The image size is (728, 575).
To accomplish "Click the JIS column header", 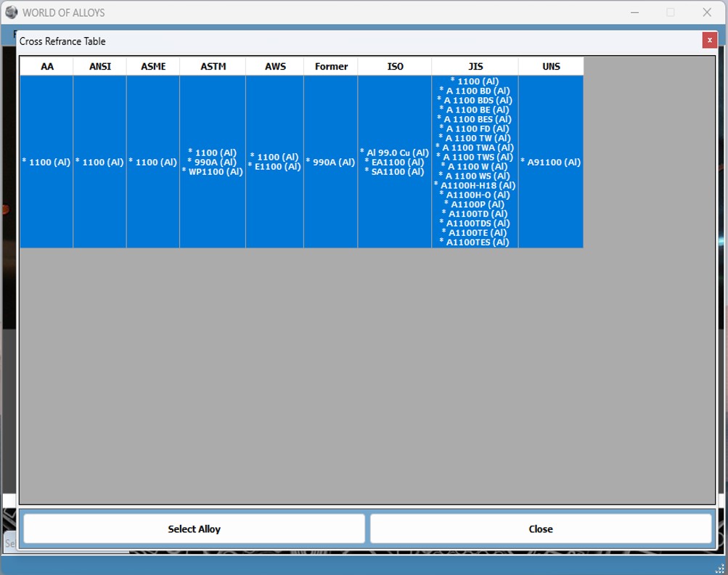I will 475,66.
